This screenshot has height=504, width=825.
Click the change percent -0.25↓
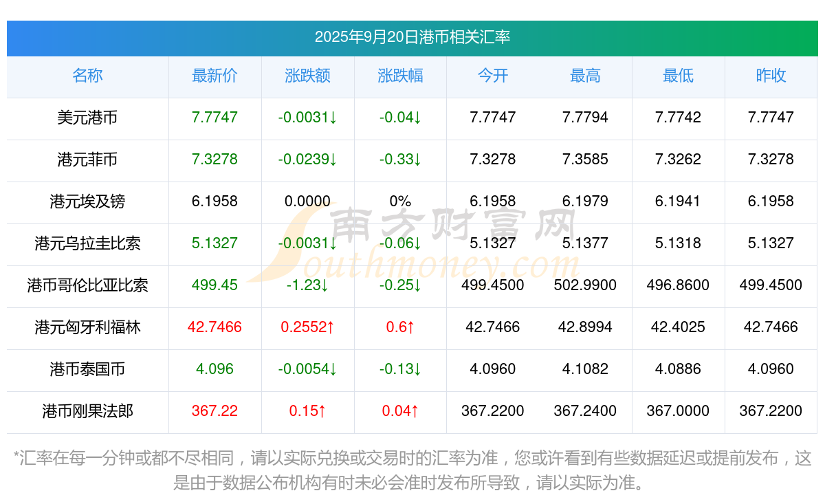pyautogui.click(x=400, y=285)
